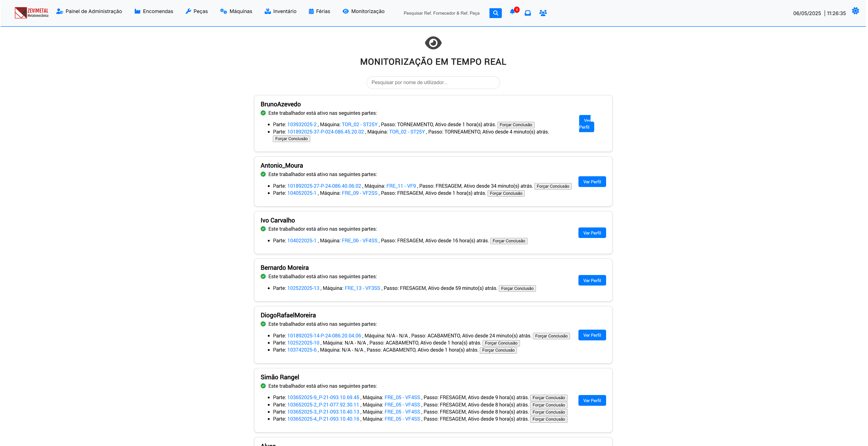Force conclusion of part 103652025-2_P-21-077.92.30.11
The height and width of the screenshot is (446, 868).
[x=548, y=405]
